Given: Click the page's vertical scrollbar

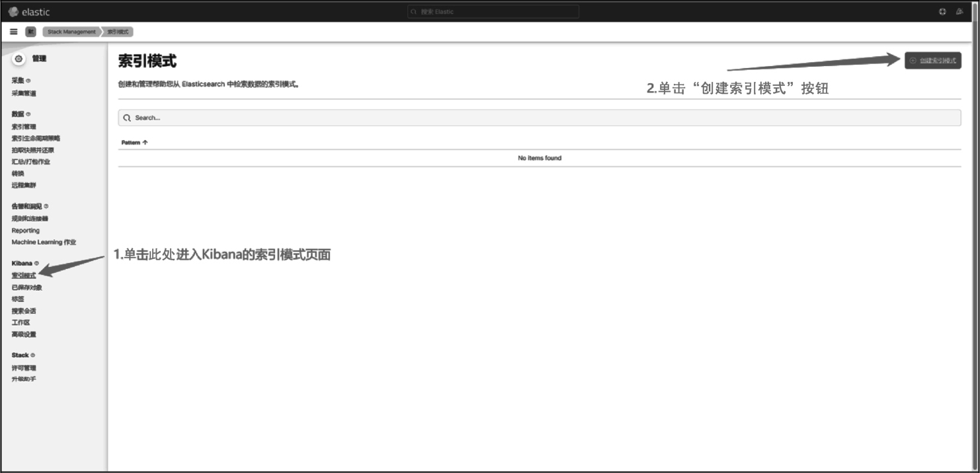Looking at the screenshot, I should [x=974, y=236].
